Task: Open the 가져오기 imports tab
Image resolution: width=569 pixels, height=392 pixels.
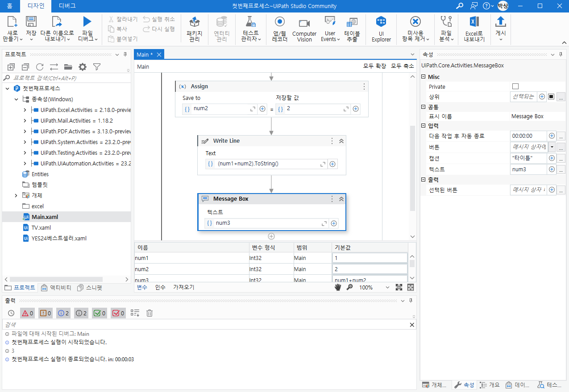Action: pyautogui.click(x=183, y=287)
